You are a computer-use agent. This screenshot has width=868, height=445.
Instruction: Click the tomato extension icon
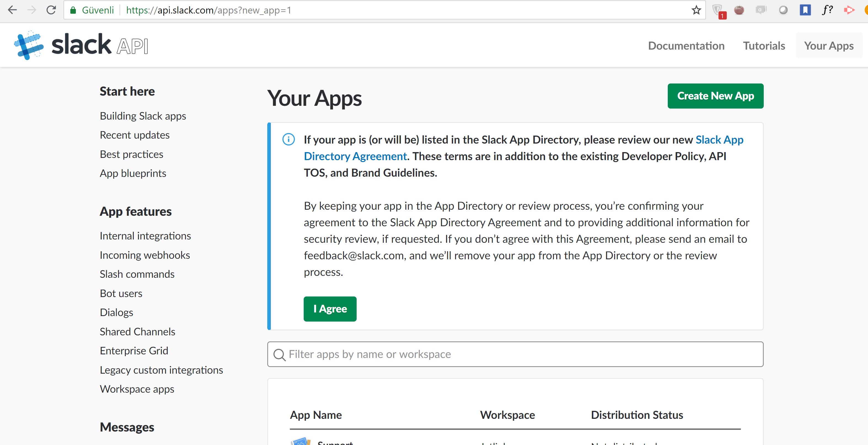pos(739,10)
